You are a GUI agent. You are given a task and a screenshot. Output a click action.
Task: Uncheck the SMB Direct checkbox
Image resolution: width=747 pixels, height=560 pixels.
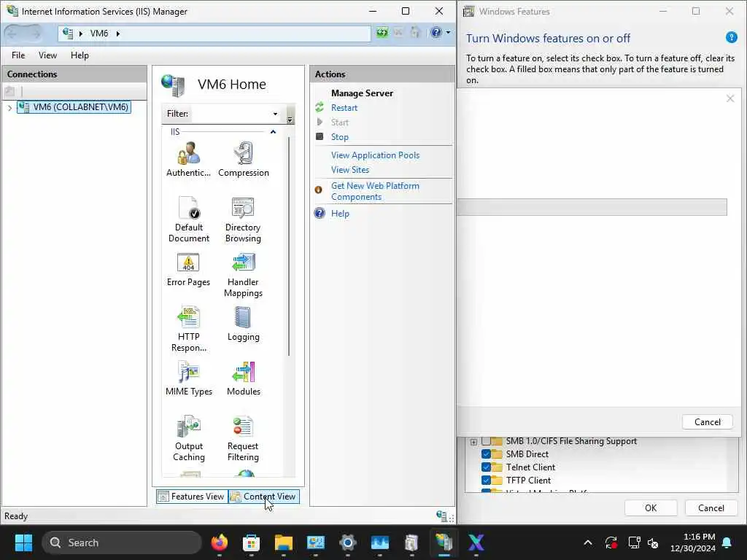(x=486, y=454)
